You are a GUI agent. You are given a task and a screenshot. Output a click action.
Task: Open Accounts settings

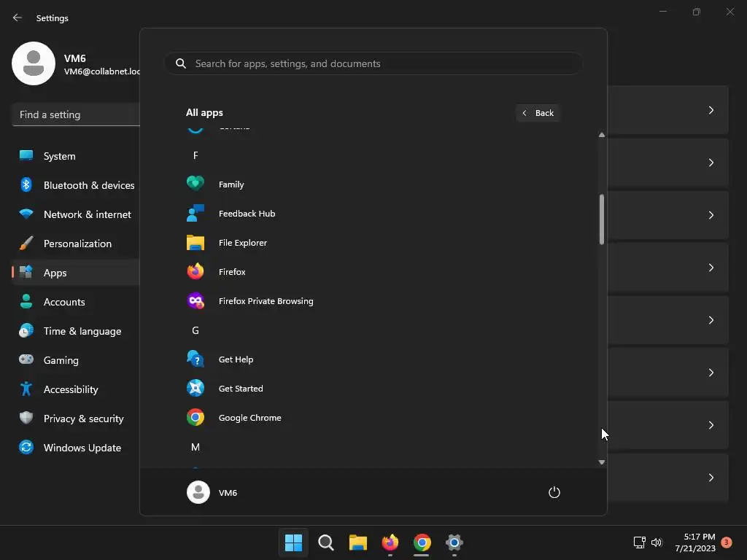point(76,301)
